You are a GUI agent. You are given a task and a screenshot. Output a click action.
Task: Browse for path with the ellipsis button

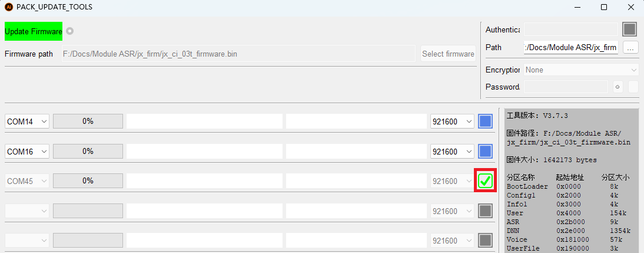(630, 47)
